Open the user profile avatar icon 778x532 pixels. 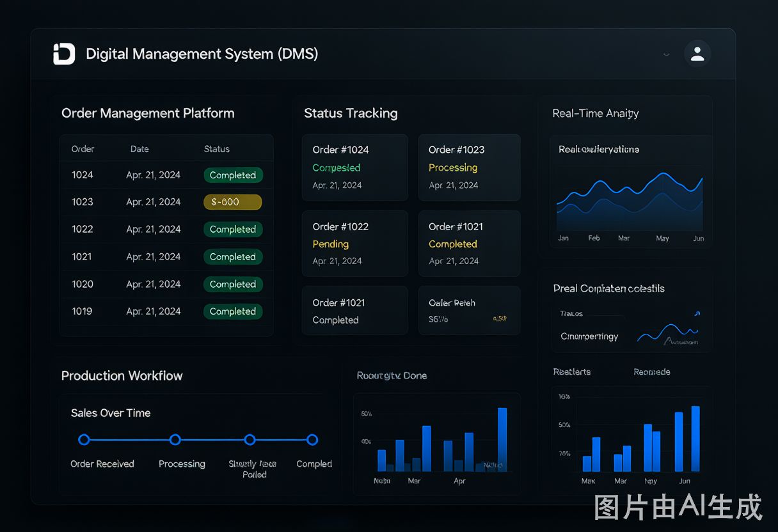(x=697, y=54)
